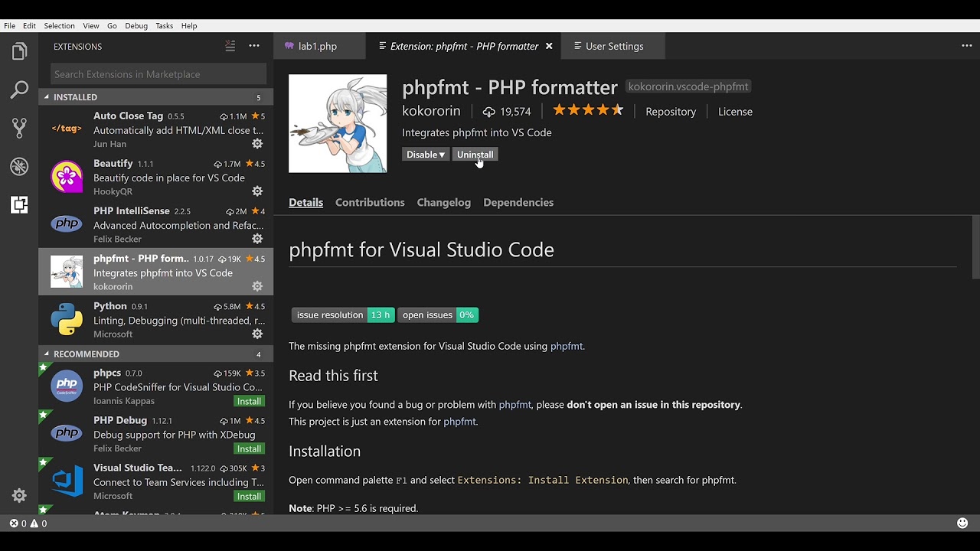Click phpfmt five-star rating
Image resolution: width=980 pixels, height=551 pixels.
(588, 110)
